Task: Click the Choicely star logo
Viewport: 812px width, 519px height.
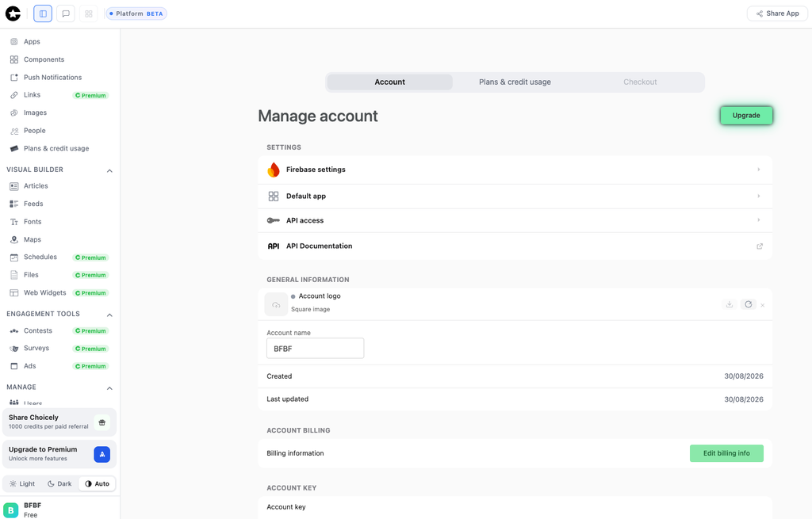Action: (13, 13)
